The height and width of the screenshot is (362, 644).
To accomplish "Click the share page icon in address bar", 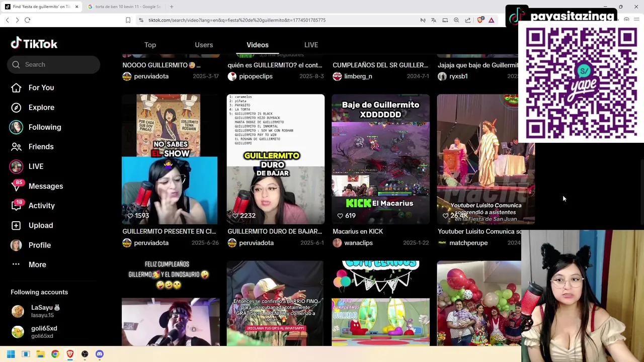I will coord(468,20).
